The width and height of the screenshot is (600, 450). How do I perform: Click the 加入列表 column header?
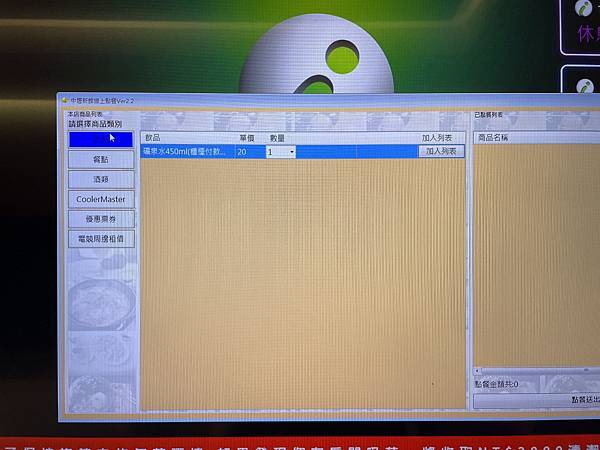[x=437, y=138]
